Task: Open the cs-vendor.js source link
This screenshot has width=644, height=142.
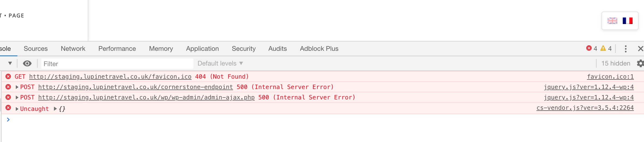Action: click(x=585, y=108)
